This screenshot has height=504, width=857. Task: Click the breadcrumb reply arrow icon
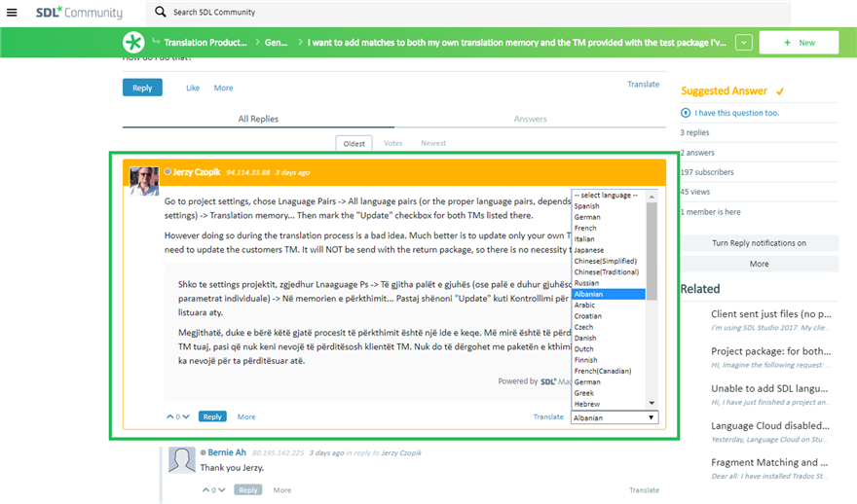pos(156,41)
